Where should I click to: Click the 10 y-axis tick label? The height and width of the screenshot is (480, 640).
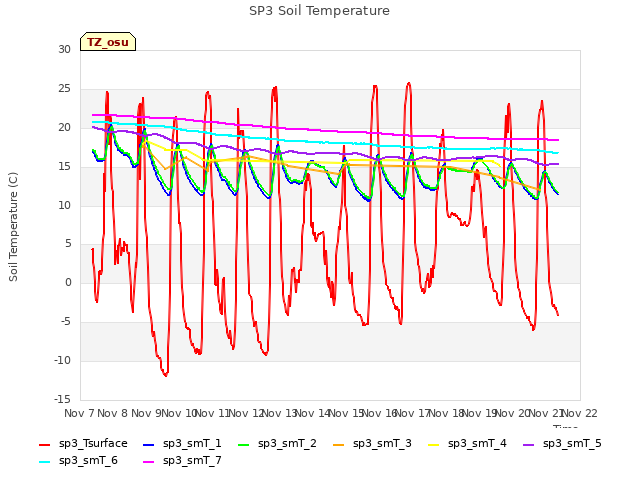tap(64, 205)
